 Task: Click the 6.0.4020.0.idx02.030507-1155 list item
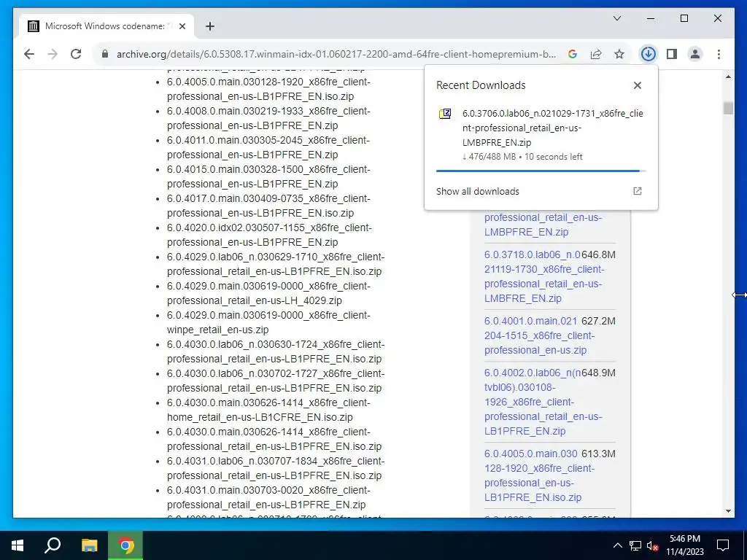pos(269,235)
